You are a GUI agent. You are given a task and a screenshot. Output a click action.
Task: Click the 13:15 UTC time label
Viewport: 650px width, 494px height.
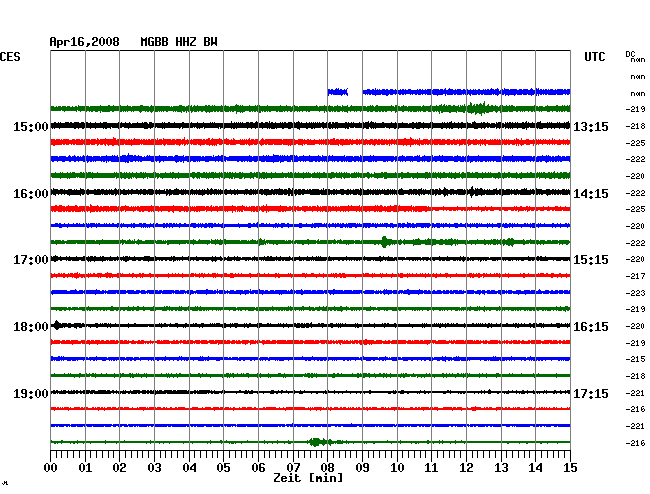(x=591, y=127)
